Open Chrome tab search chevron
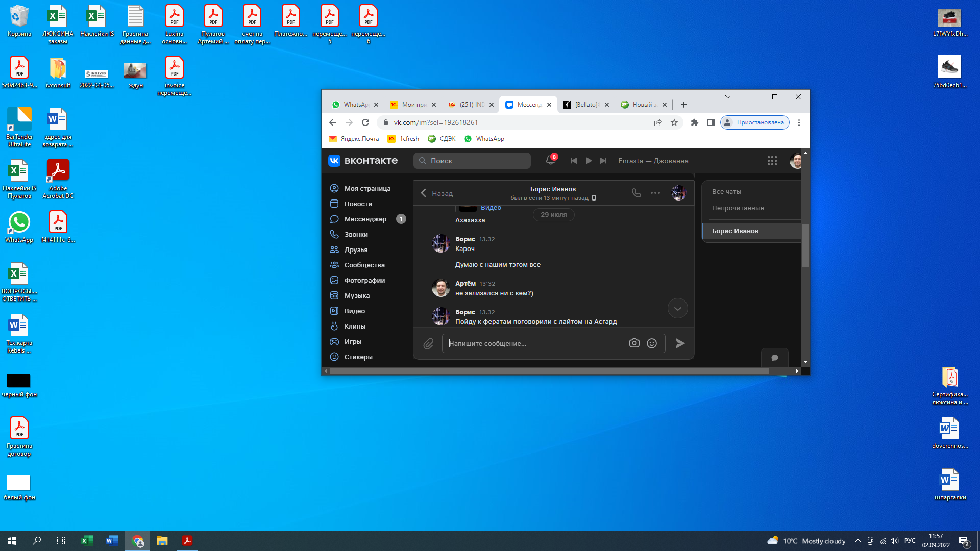The height and width of the screenshot is (551, 980). point(728,97)
